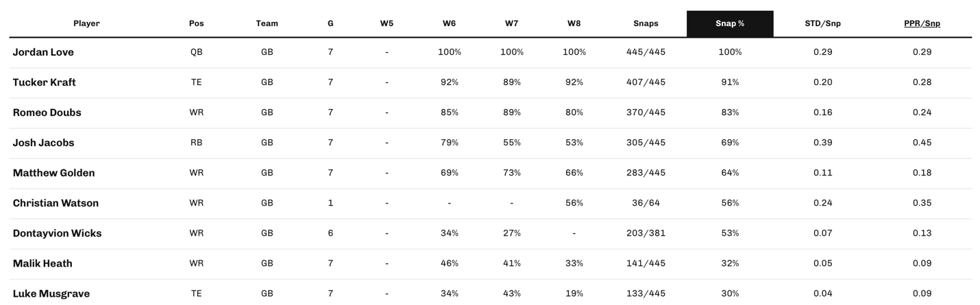Click the Player column header
The image size is (980, 305).
(x=86, y=23)
